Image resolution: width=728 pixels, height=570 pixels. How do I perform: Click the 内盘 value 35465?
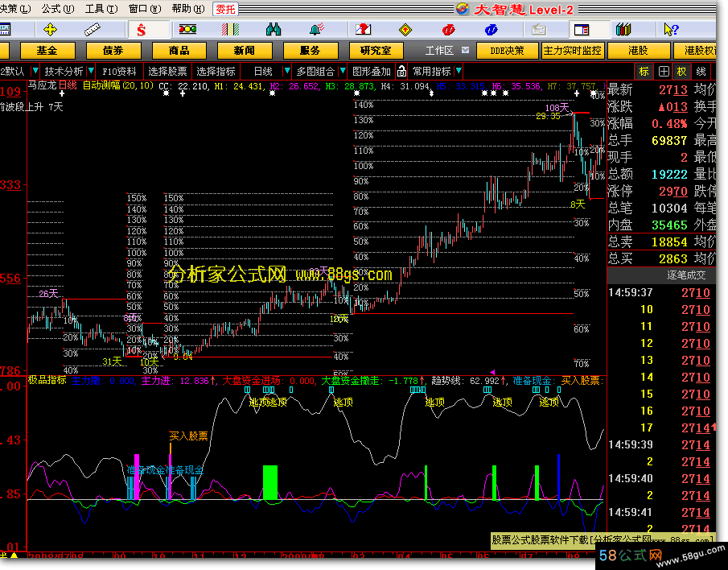(x=669, y=225)
